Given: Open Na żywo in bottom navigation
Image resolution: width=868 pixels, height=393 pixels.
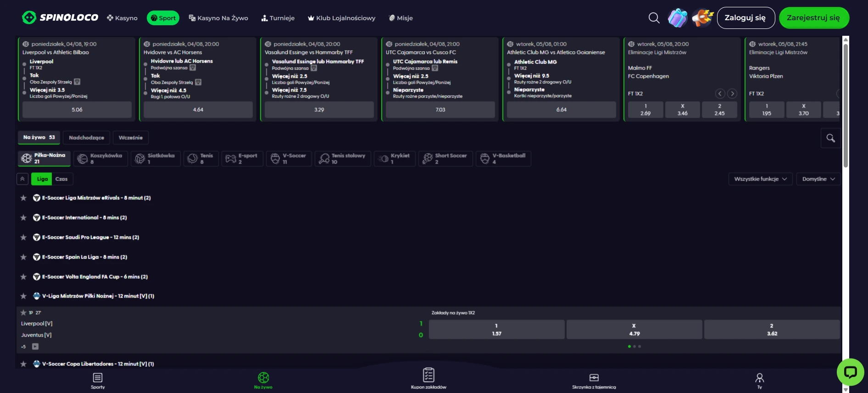Looking at the screenshot, I should pos(263,381).
